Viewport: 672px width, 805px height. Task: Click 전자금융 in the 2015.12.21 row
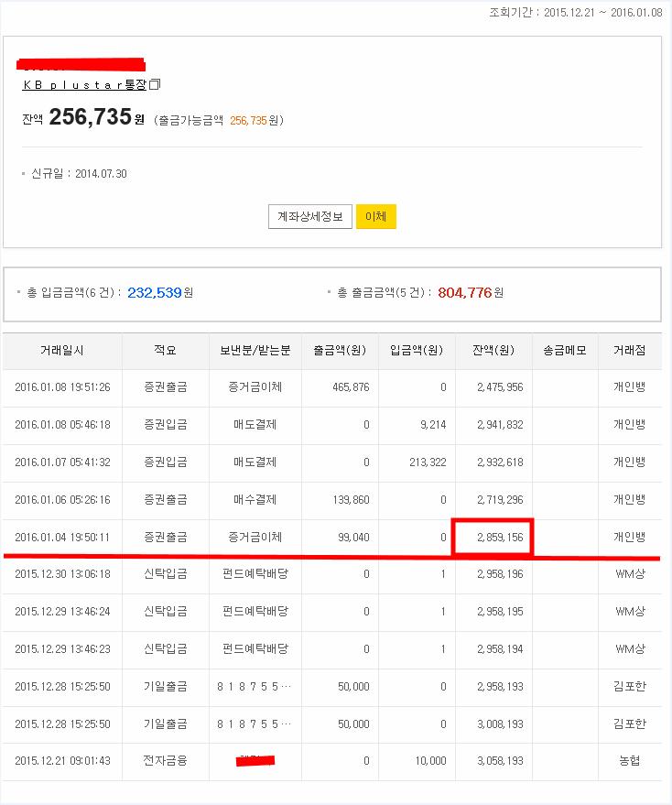click(166, 761)
